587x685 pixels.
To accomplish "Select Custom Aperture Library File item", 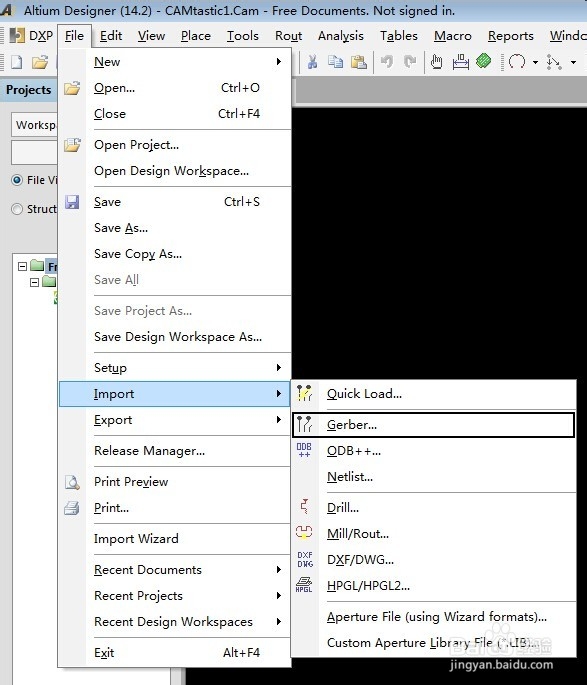I will [x=433, y=643].
